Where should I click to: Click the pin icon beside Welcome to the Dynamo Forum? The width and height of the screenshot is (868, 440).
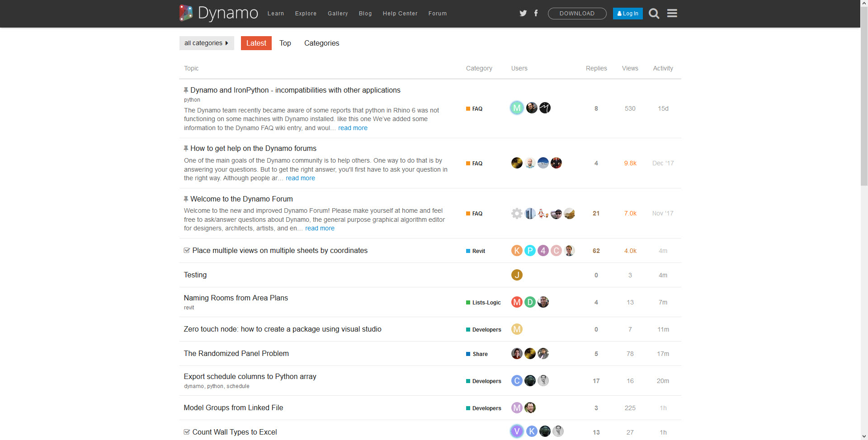[186, 199]
